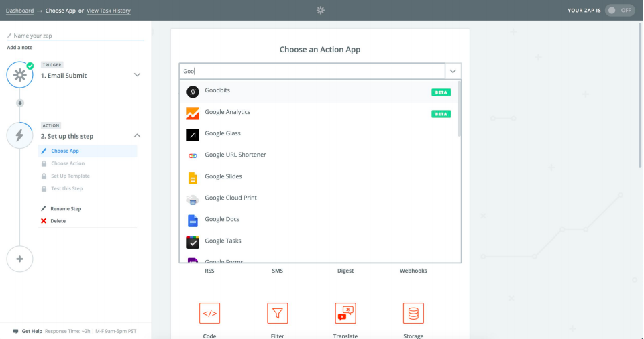Click the lock icon beside Set Up Template
Image resolution: width=644 pixels, height=339 pixels.
[x=44, y=176]
